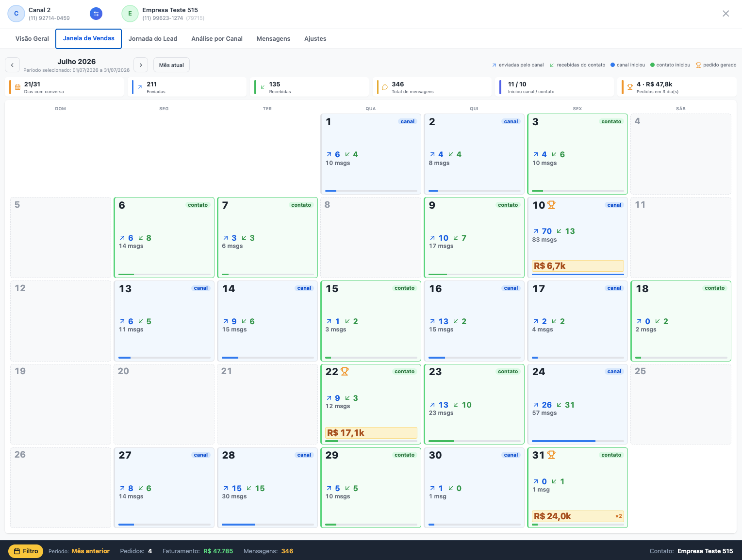
Task: Go to previous month with left chevron
Action: pyautogui.click(x=12, y=65)
